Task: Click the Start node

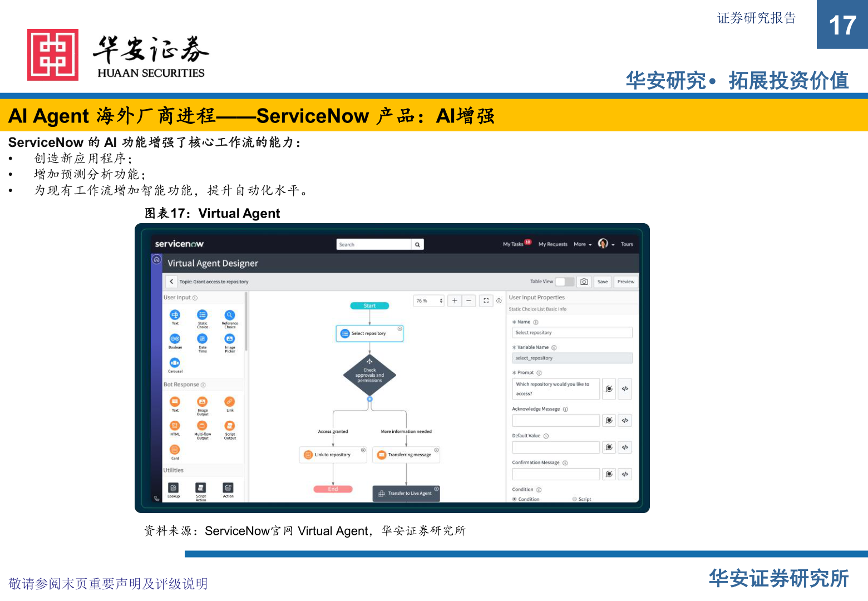Action: coord(369,306)
